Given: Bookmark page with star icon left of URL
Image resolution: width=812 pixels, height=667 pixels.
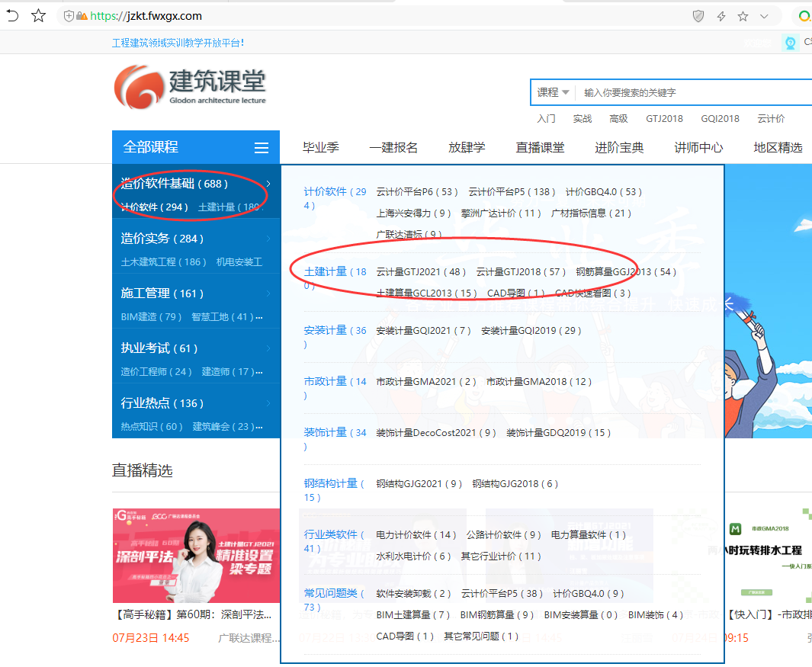Looking at the screenshot, I should pos(38,15).
